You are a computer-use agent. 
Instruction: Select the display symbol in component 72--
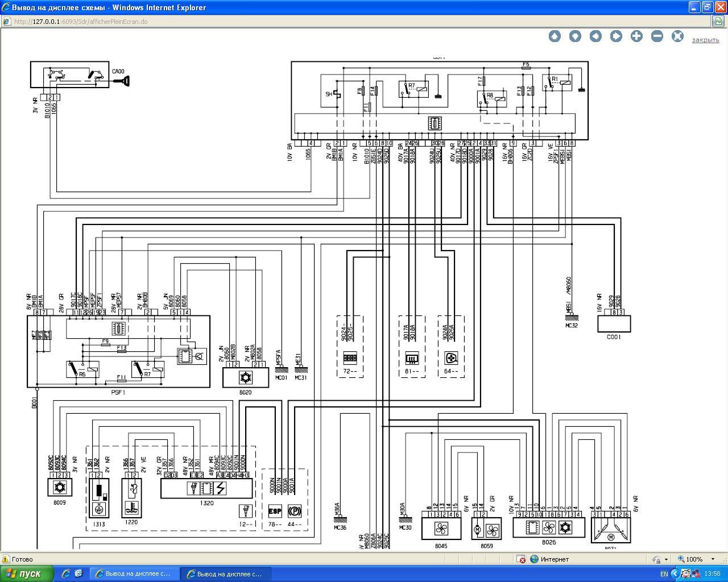point(350,358)
